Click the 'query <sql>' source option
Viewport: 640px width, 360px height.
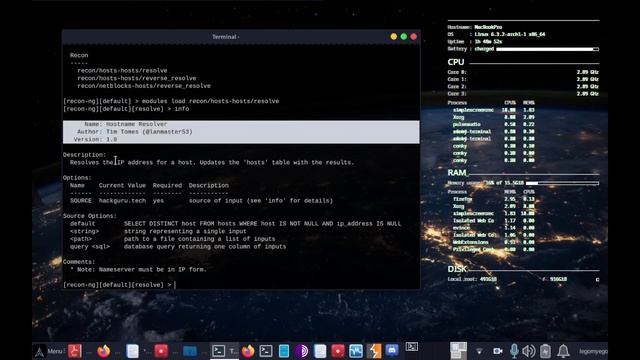(90, 247)
